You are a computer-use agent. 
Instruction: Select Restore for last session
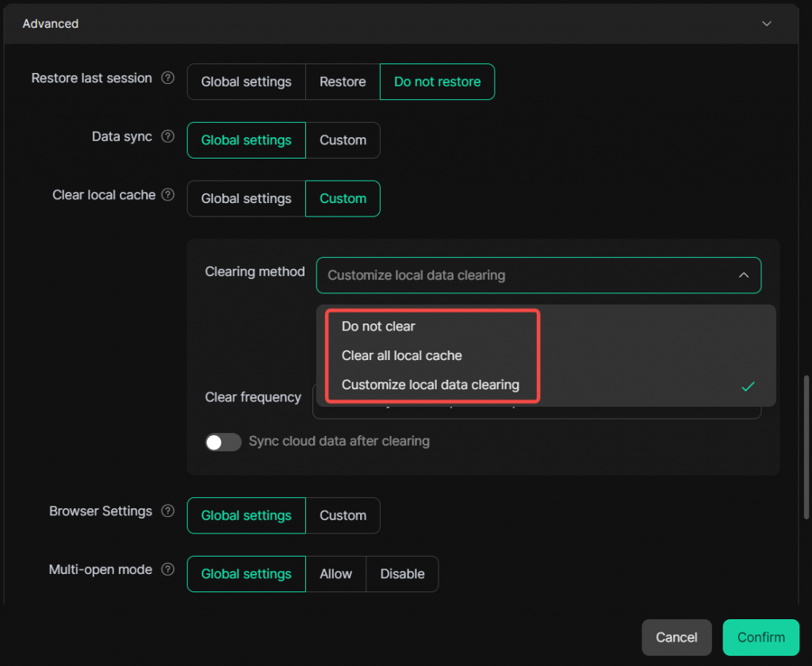click(343, 82)
